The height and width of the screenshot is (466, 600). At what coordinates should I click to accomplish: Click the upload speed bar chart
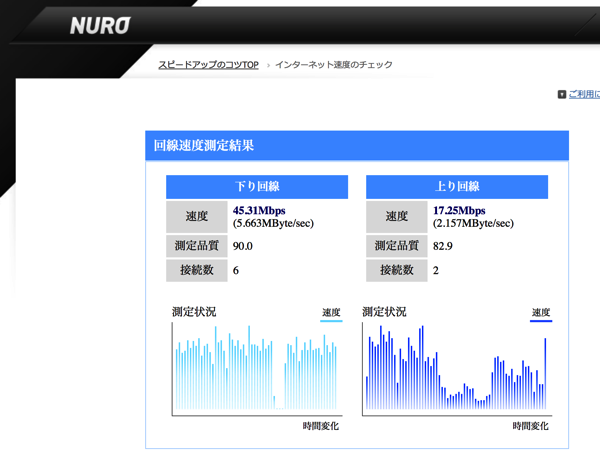pyautogui.click(x=456, y=370)
